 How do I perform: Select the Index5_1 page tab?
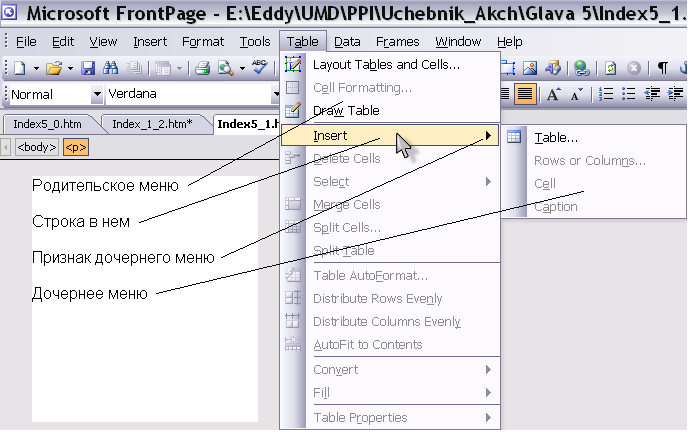[248, 124]
